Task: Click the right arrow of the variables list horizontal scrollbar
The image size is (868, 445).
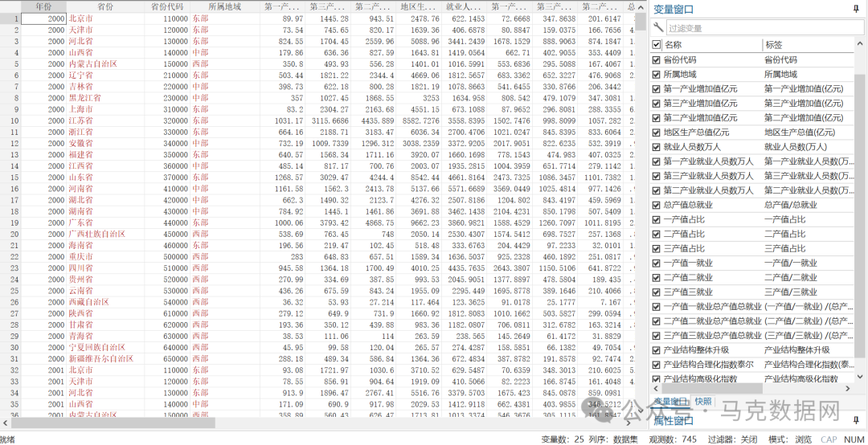Action: 850,389
